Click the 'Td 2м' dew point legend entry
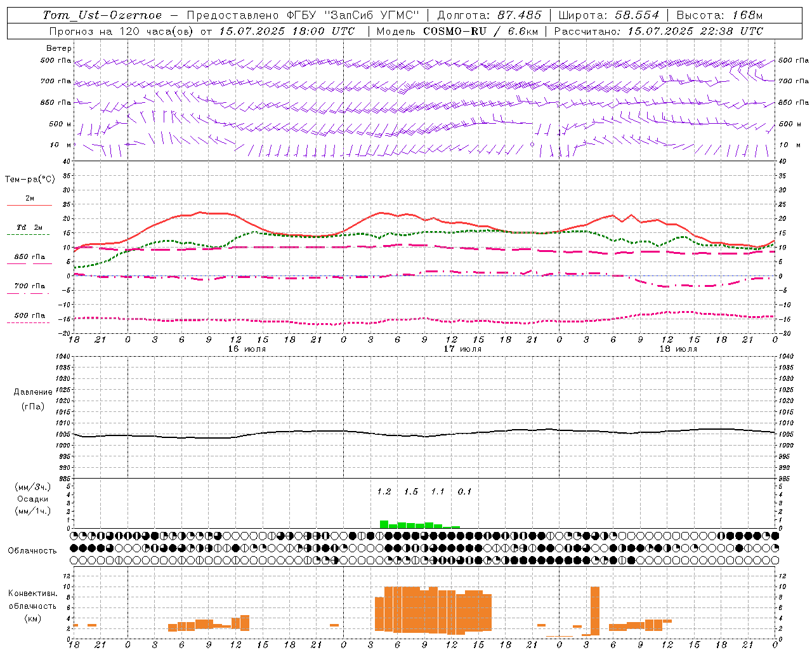The image size is (812, 650). pyautogui.click(x=29, y=227)
